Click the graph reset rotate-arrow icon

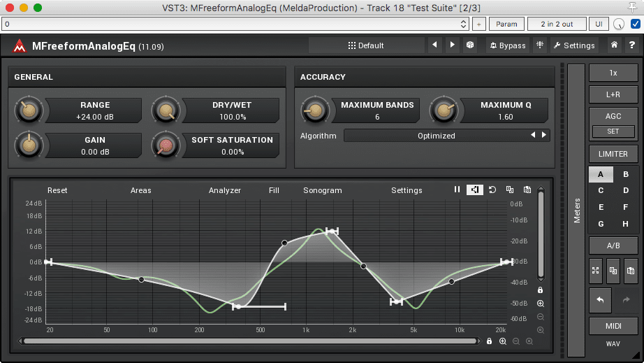click(x=492, y=190)
